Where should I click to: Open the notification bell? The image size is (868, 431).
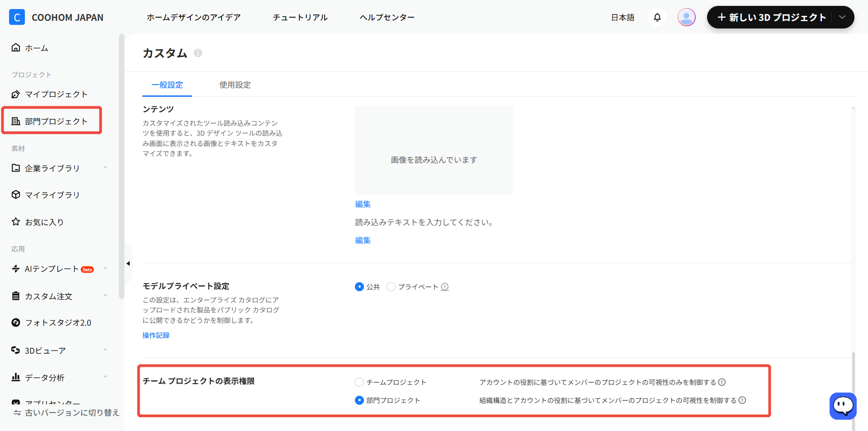[x=657, y=17]
